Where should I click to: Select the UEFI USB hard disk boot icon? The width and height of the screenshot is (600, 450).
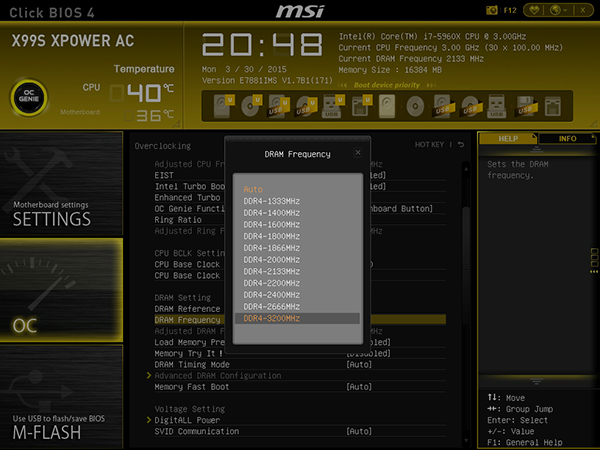tap(278, 106)
